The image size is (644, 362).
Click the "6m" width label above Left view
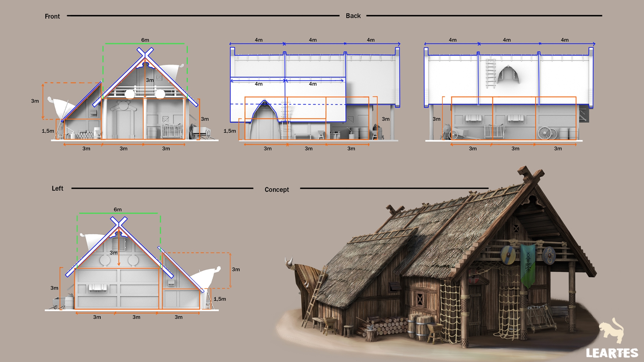click(x=117, y=209)
